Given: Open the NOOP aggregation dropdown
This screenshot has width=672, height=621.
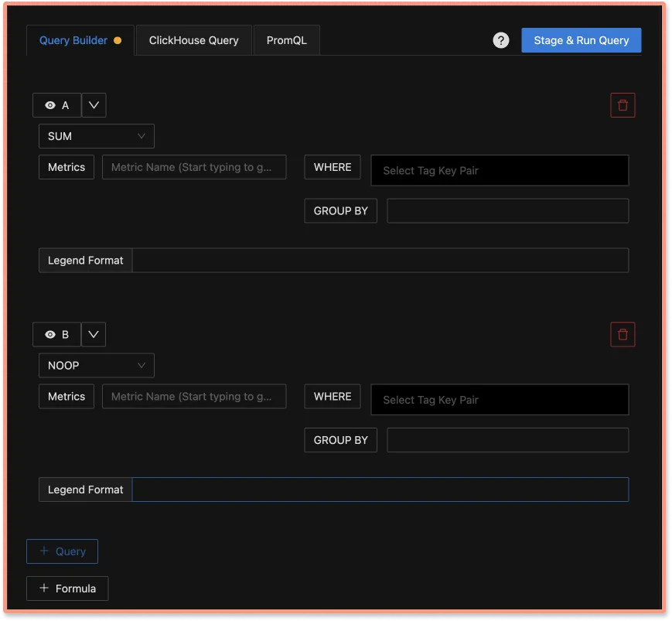Looking at the screenshot, I should click(x=96, y=365).
